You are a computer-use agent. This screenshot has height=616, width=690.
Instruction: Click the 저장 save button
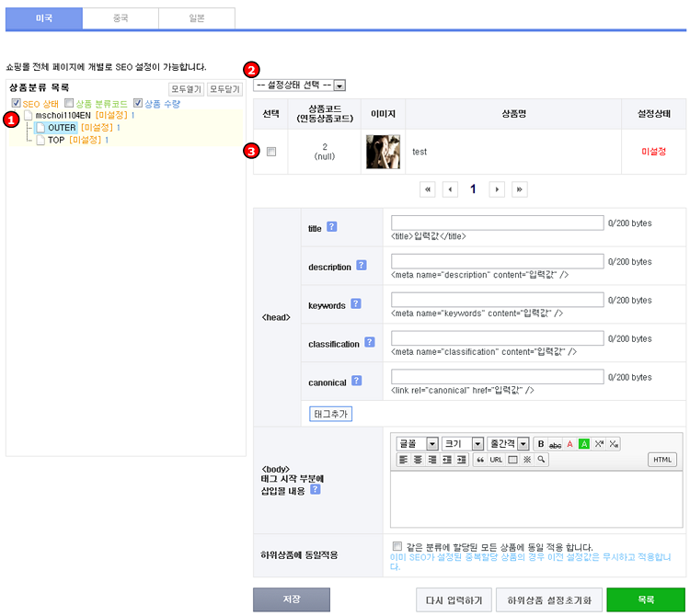pyautogui.click(x=291, y=599)
